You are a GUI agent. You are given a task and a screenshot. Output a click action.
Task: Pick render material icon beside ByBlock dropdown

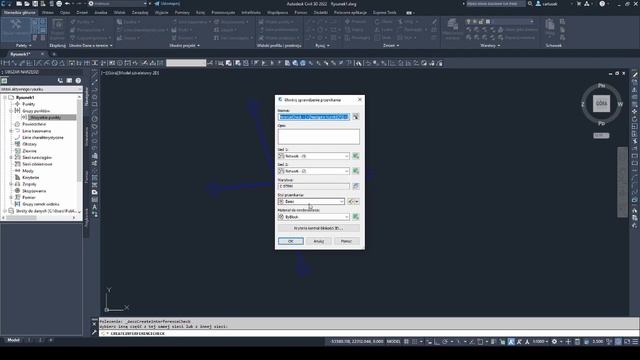pyautogui.click(x=356, y=217)
